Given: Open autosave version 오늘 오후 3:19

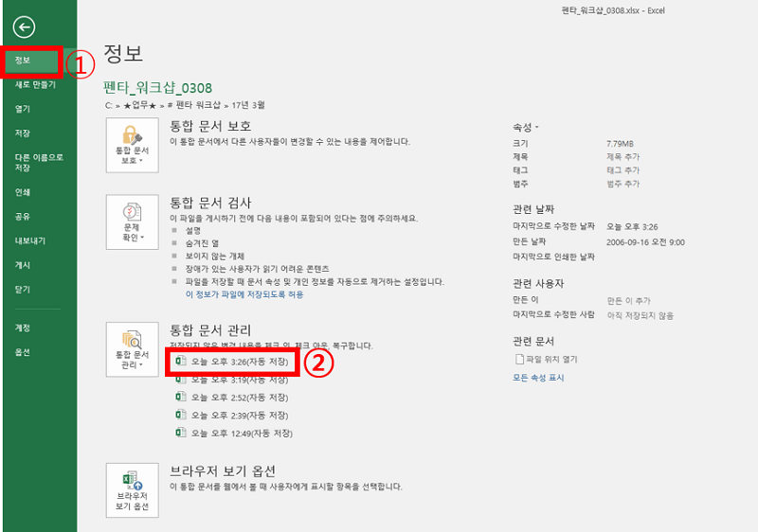Looking at the screenshot, I should 232,380.
